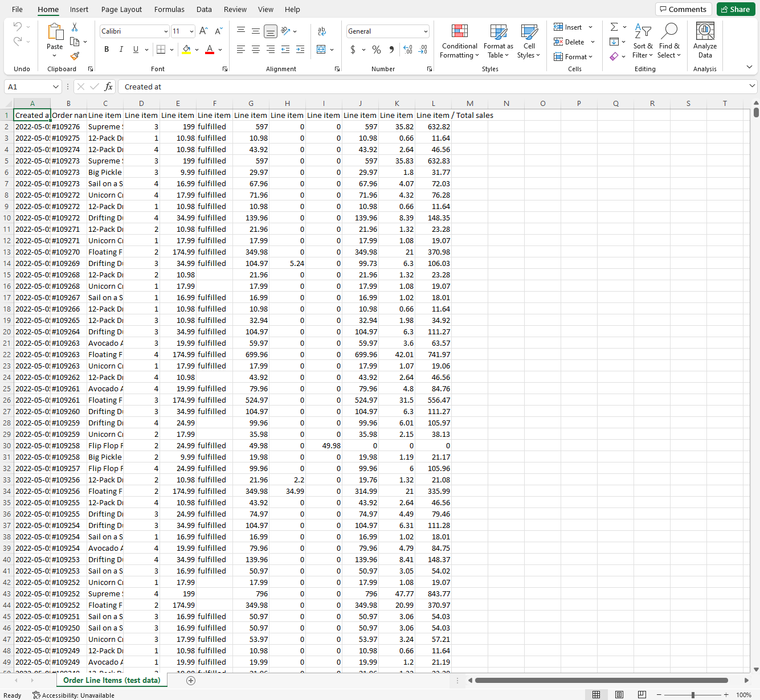The image size is (760, 700).
Task: Open Analyze Data tool
Action: click(705, 40)
